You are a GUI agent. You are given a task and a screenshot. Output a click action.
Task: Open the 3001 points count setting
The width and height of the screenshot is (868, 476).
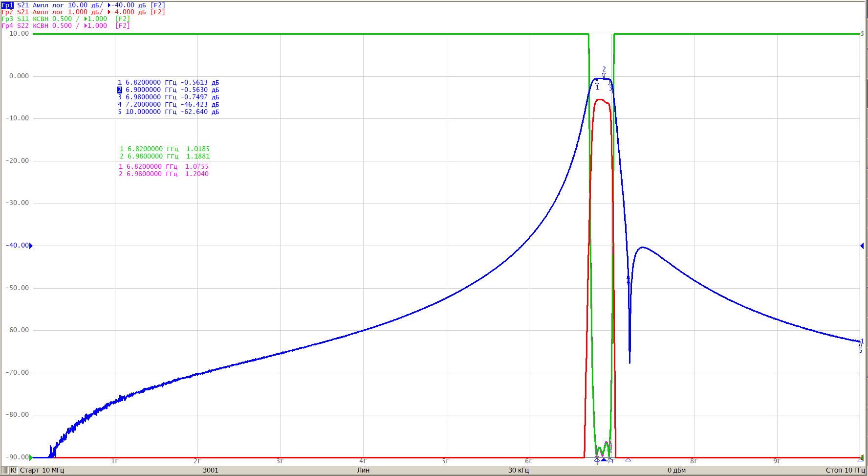pyautogui.click(x=211, y=470)
